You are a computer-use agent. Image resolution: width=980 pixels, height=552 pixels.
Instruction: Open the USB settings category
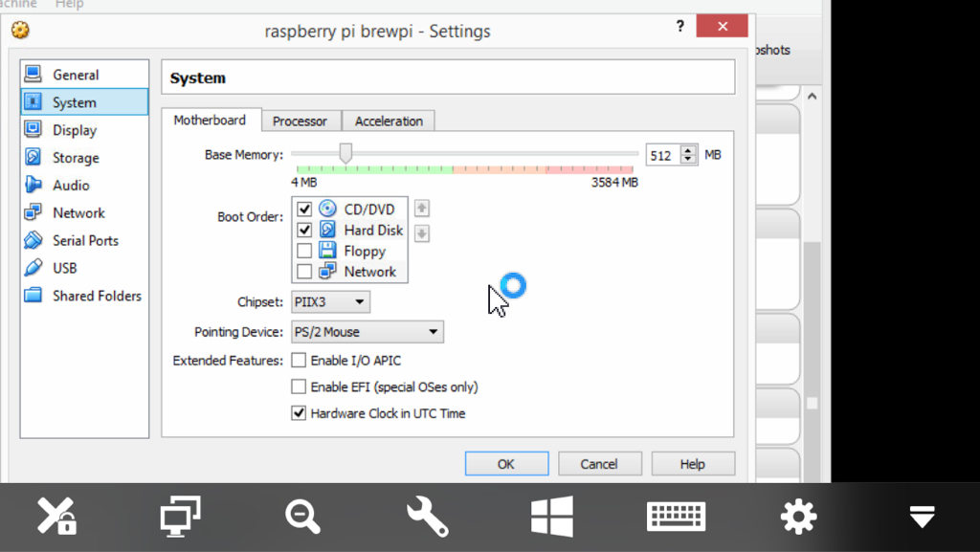84,267
